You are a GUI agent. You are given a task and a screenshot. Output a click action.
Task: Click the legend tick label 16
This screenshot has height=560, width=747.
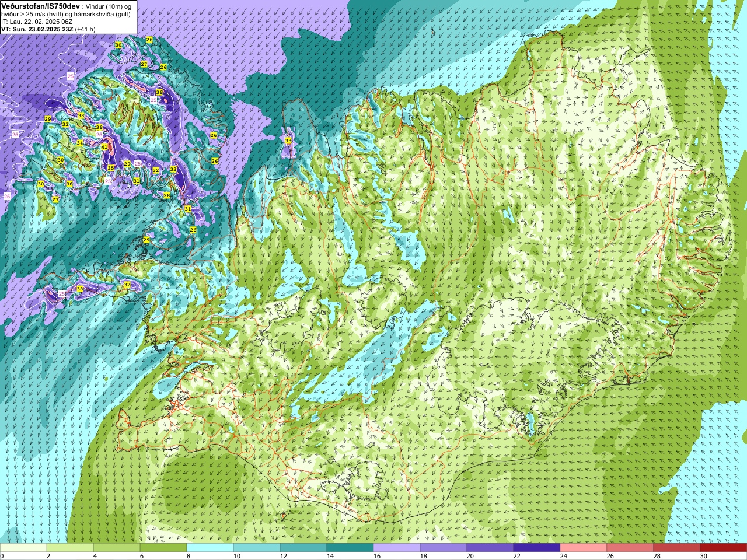pos(377,556)
